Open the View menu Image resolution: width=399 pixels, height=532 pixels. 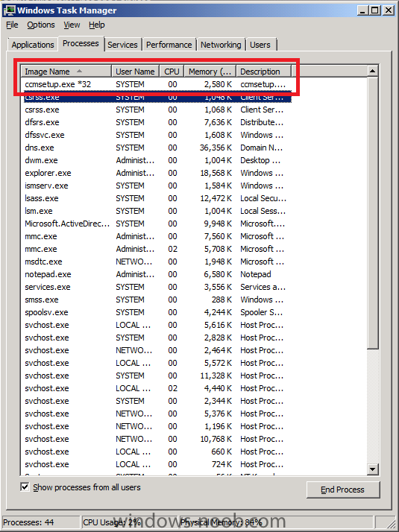[72, 25]
